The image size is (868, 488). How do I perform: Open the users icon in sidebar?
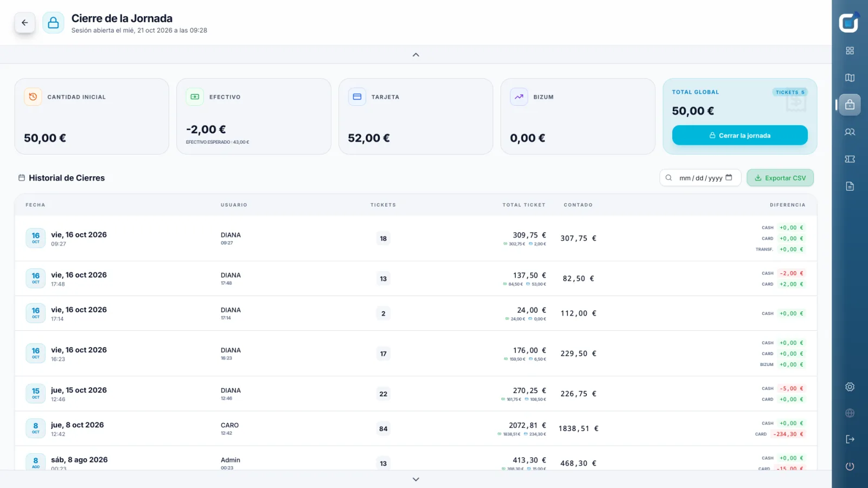850,132
